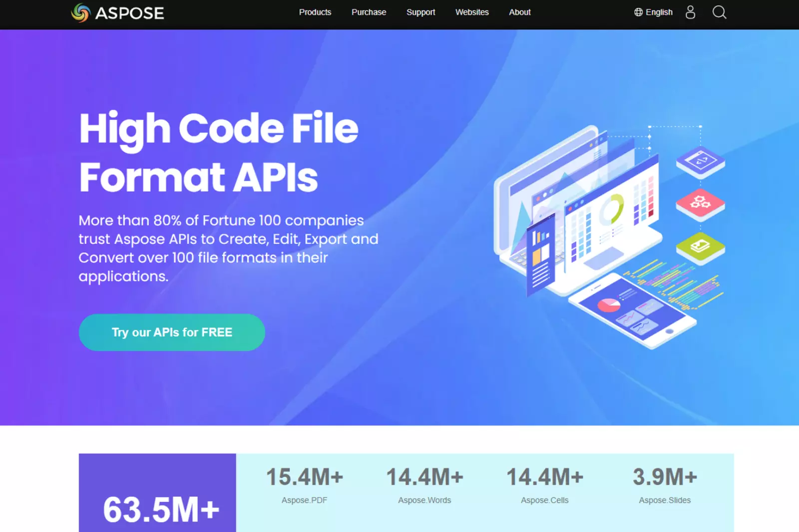
Task: Click the ASPOSE wordmark
Action: 129,13
